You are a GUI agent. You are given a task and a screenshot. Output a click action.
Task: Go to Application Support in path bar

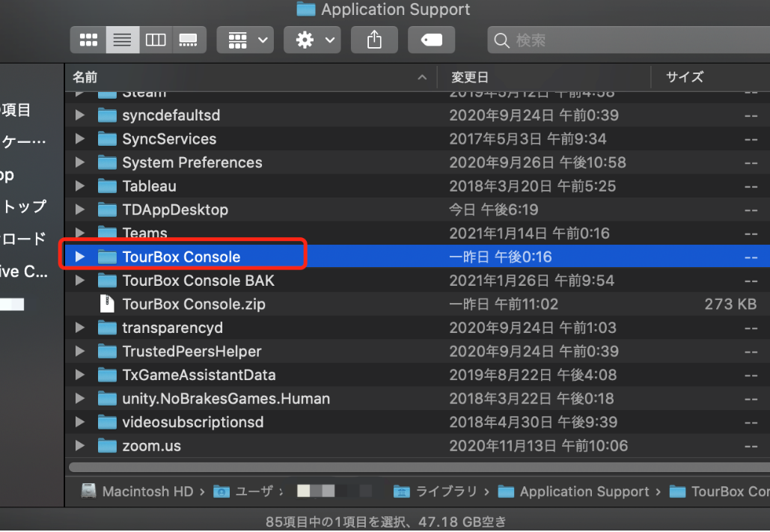pos(584,492)
